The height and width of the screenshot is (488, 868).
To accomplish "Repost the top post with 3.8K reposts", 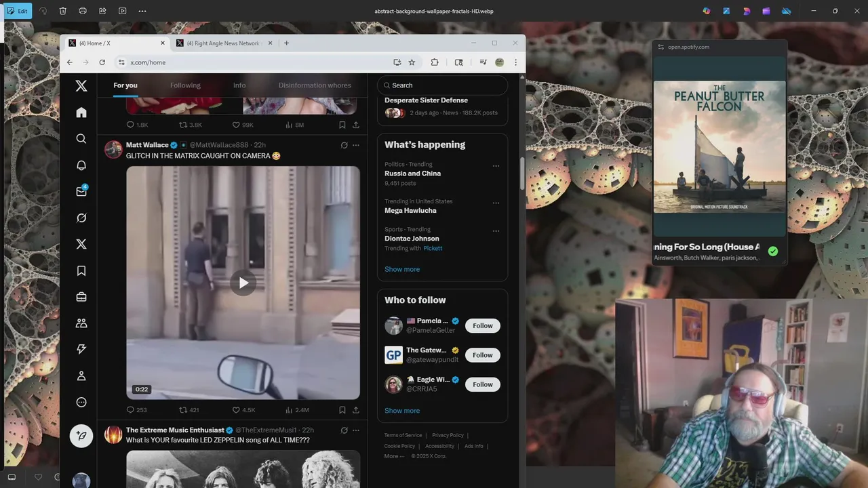I will click(x=190, y=125).
